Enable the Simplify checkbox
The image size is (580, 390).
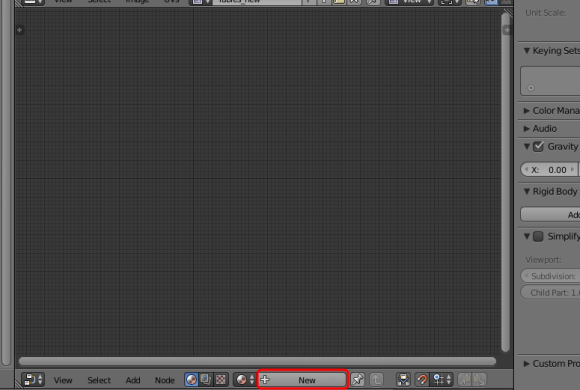click(538, 236)
